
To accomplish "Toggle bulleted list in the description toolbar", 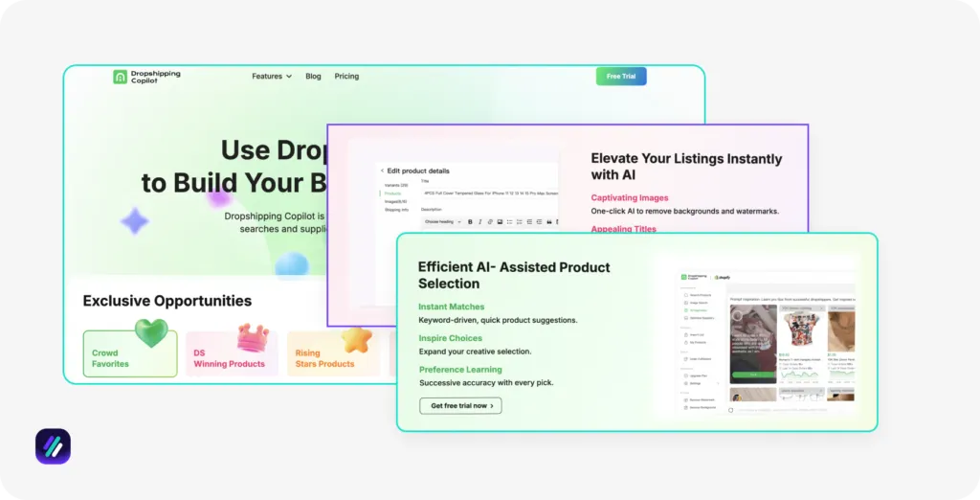I will [509, 221].
